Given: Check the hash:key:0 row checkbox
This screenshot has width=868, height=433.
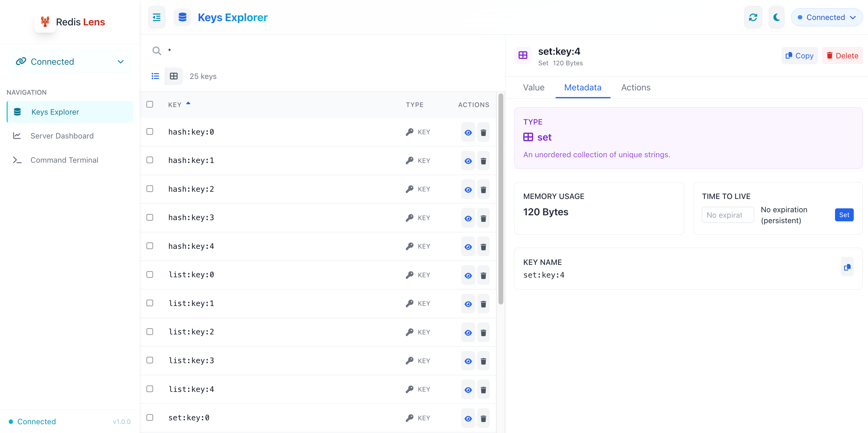Looking at the screenshot, I should [x=150, y=132].
